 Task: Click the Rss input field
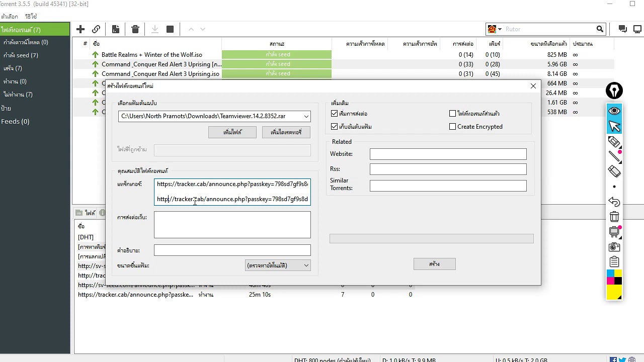(448, 169)
